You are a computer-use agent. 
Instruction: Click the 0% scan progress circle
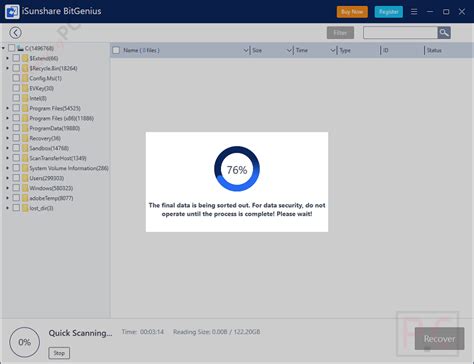[24, 342]
